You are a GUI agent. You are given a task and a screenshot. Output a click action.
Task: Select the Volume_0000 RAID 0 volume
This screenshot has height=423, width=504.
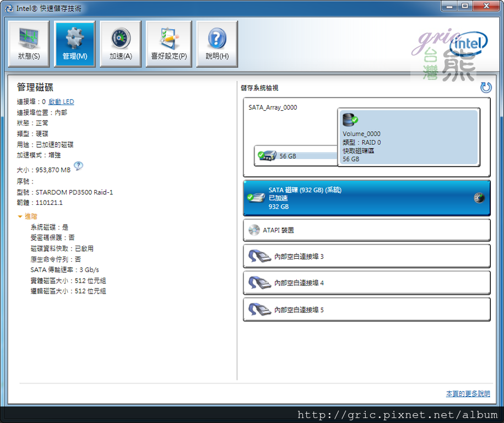[x=409, y=137]
